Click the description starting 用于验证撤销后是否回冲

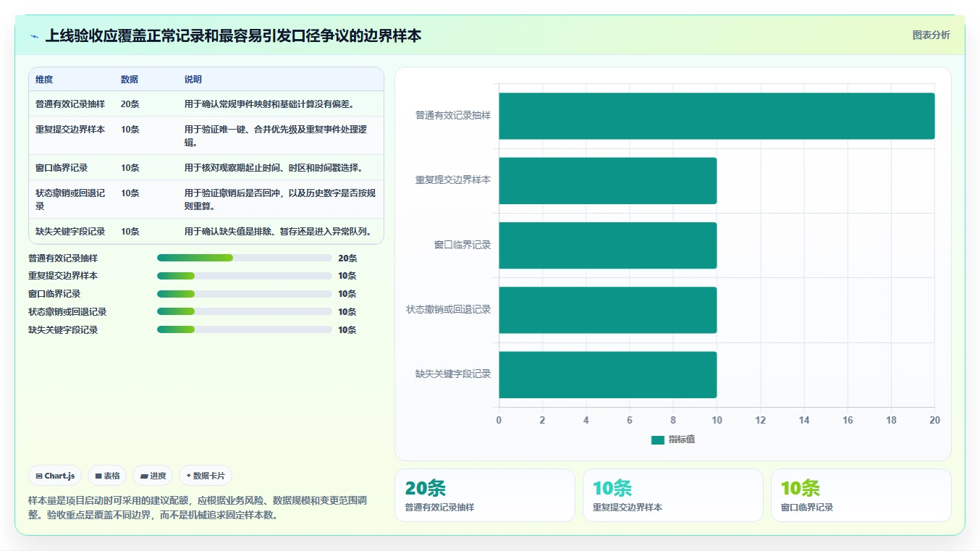click(280, 199)
